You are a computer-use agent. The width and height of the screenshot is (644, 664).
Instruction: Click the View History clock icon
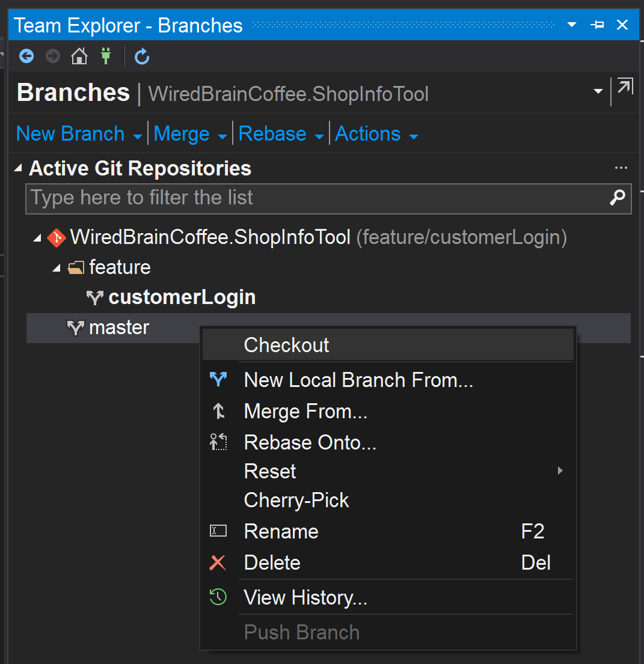click(x=219, y=597)
